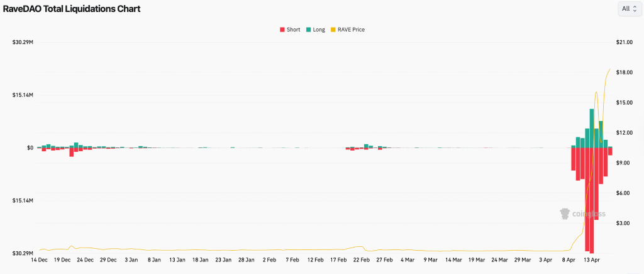Click the Coinglass watermark logo icon
Screen dimensions: 644x274
pyautogui.click(x=566, y=214)
